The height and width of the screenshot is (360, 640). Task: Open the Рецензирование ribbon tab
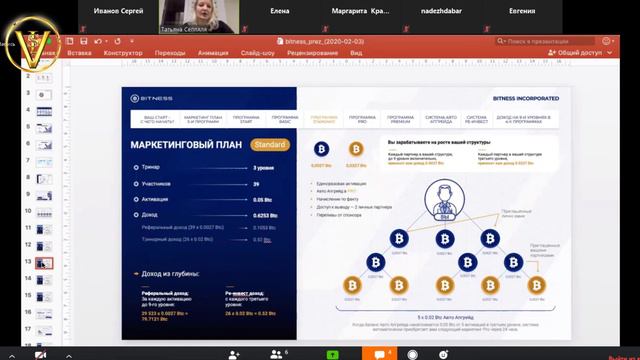tap(312, 53)
